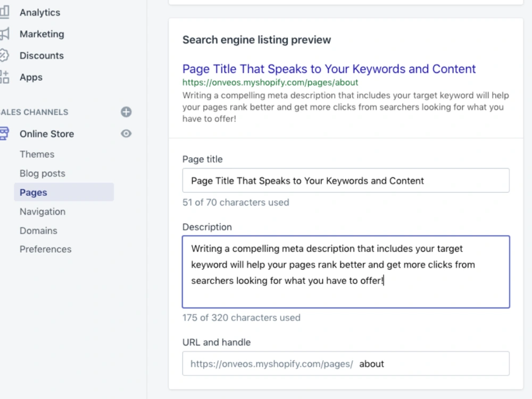
Task: Add a sales channel with plus icon
Action: [x=126, y=112]
